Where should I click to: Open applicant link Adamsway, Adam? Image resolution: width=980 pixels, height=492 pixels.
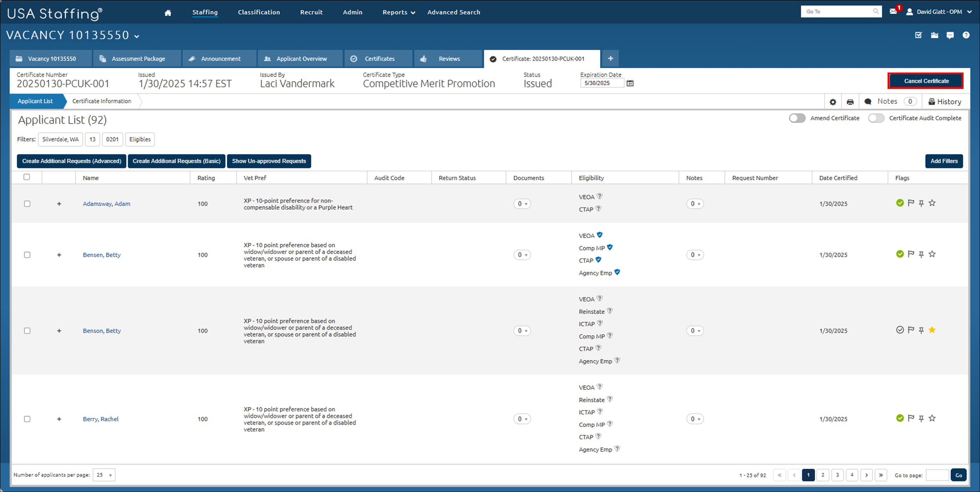tap(107, 204)
